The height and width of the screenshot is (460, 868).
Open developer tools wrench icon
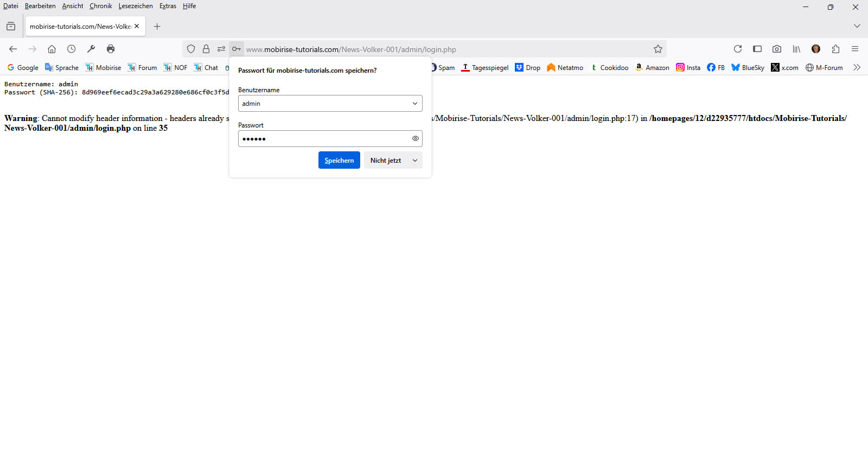tap(91, 49)
